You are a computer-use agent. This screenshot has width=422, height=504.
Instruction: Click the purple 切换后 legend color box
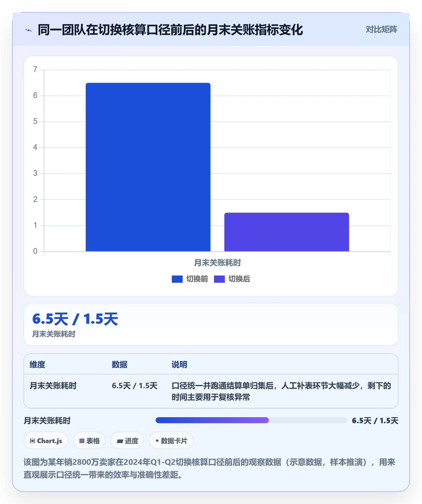pos(219,279)
